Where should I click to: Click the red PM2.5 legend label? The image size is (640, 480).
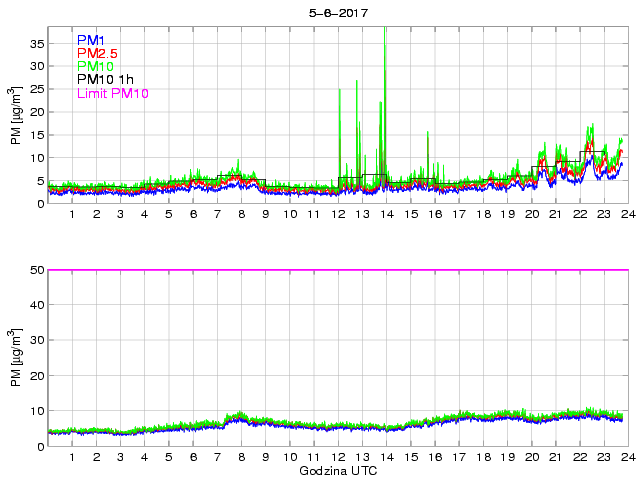pos(98,53)
